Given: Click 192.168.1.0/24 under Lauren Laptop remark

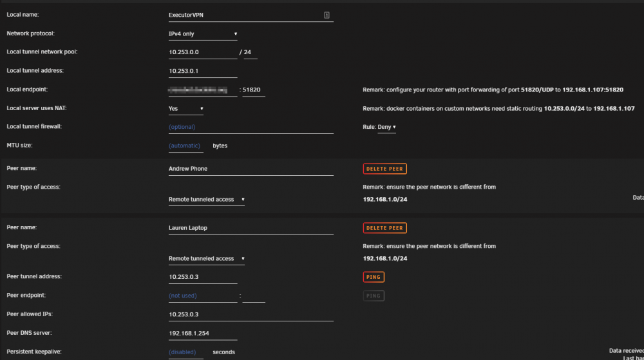Looking at the screenshot, I should pos(385,259).
